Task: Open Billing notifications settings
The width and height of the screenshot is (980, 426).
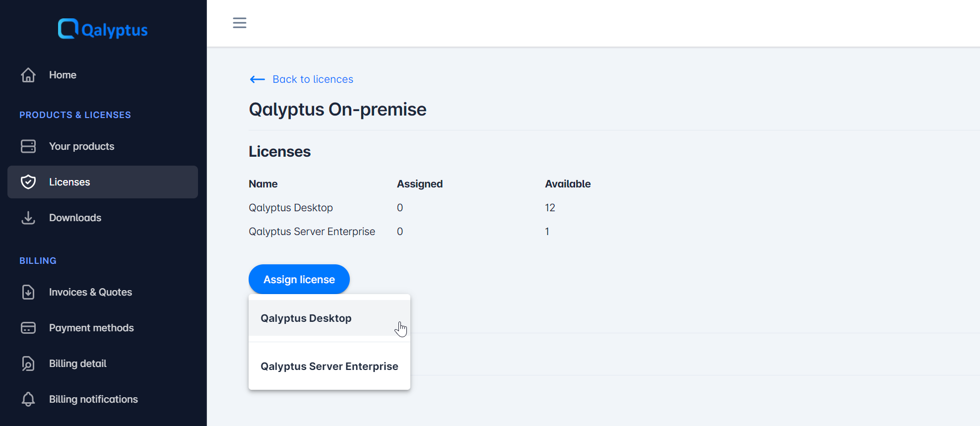Action: point(93,399)
